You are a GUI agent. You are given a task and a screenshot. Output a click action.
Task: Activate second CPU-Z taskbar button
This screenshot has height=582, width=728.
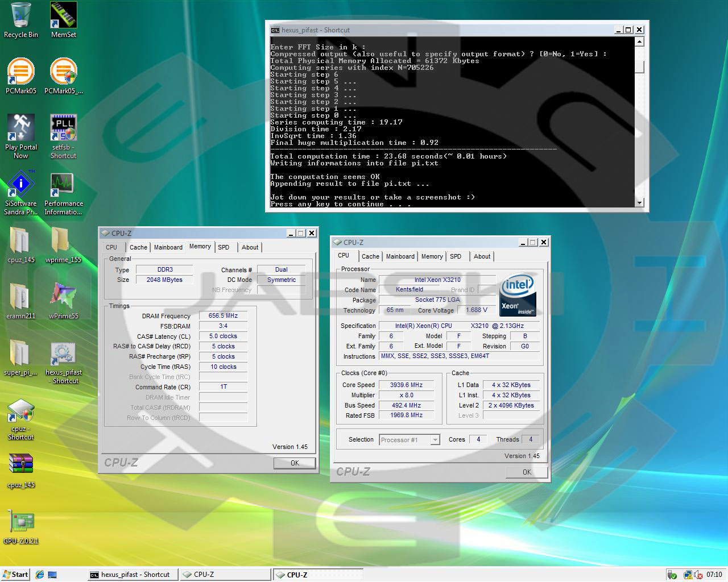point(318,575)
